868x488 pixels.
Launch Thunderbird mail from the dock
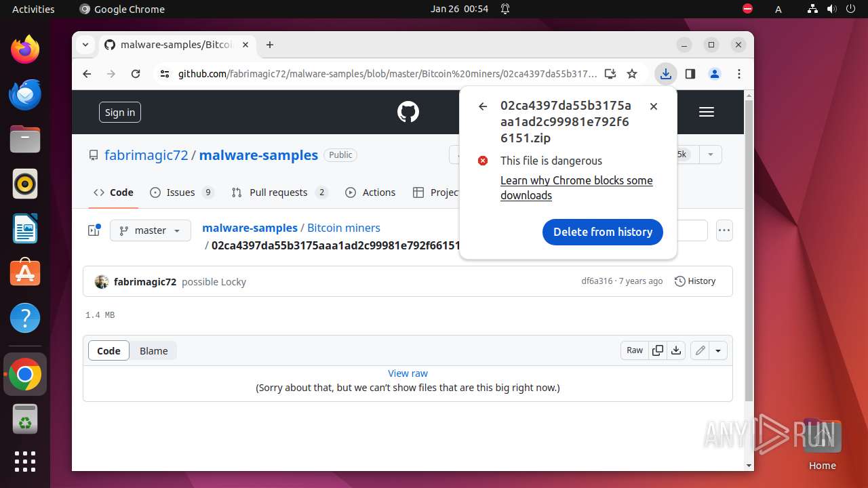click(x=25, y=94)
